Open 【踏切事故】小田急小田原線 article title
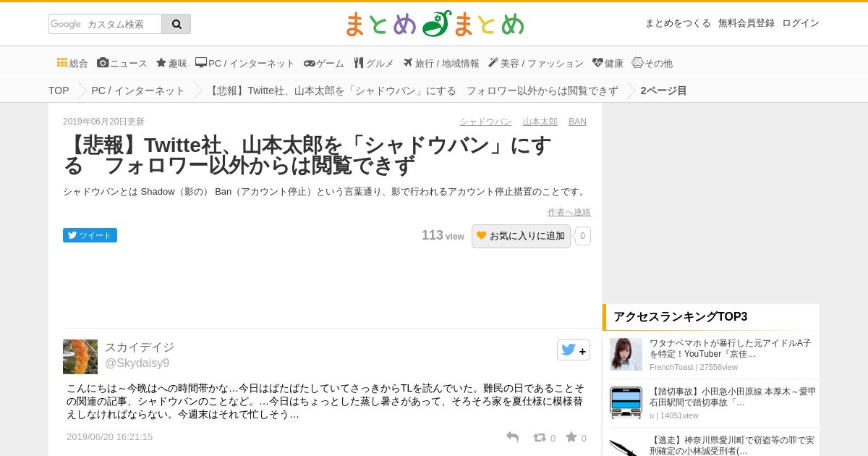 point(733,397)
